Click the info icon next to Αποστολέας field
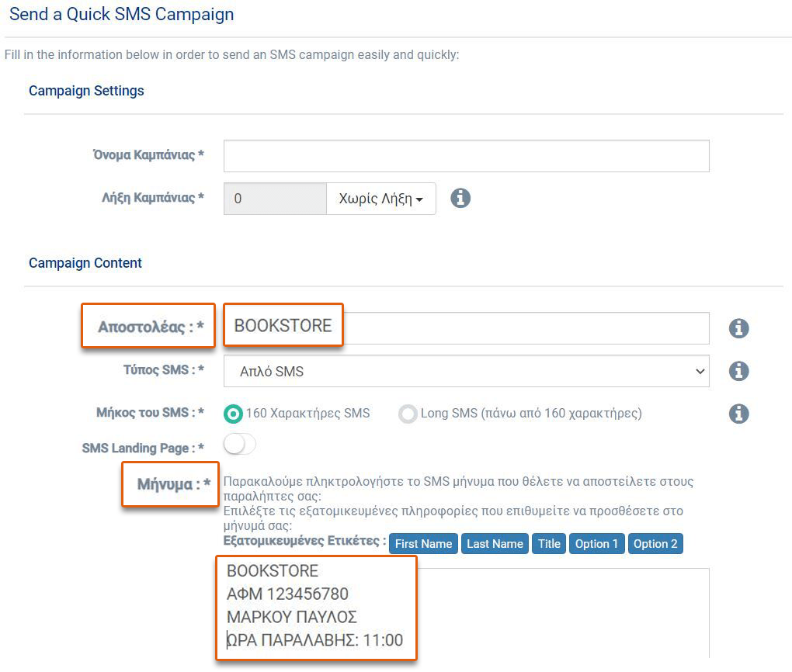 [738, 328]
